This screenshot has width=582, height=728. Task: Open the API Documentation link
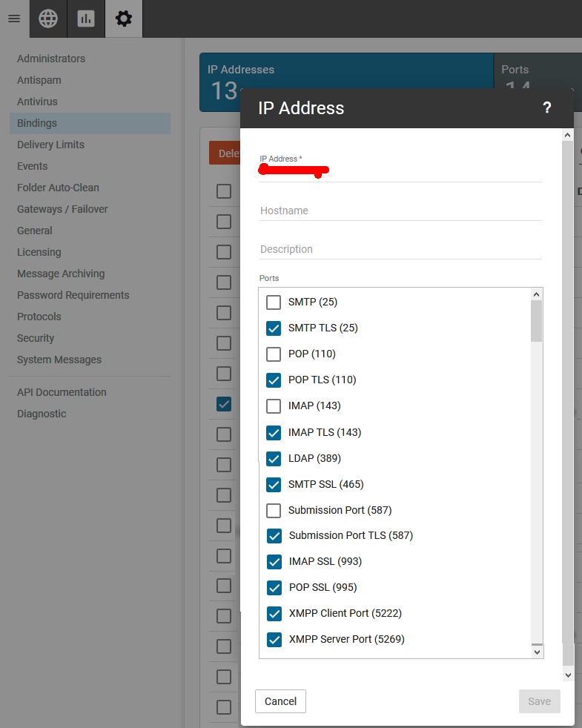(x=62, y=392)
